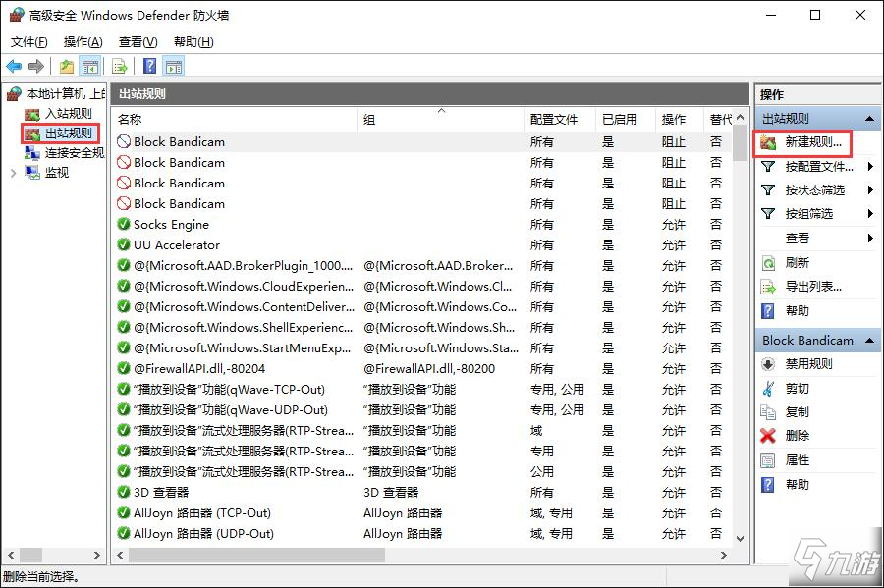884x588 pixels.
Task: Select 连接安全规则 in the tree
Action: point(75,153)
